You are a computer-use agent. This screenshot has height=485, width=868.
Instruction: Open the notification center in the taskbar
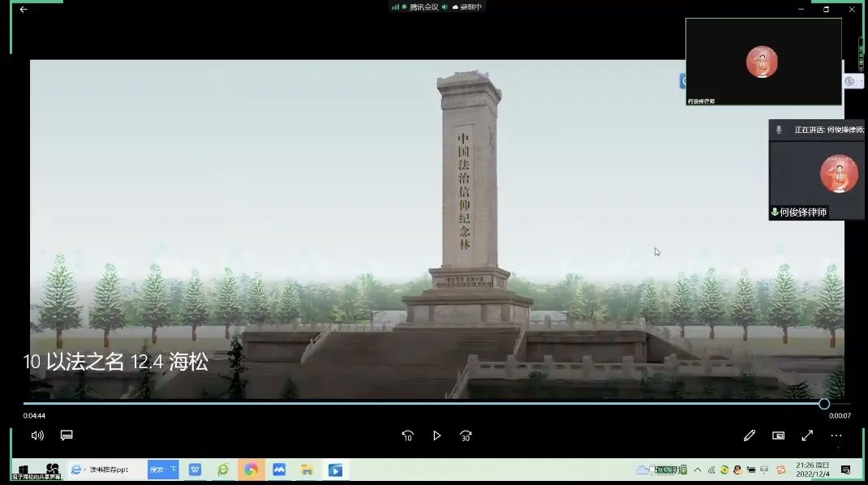[845, 470]
